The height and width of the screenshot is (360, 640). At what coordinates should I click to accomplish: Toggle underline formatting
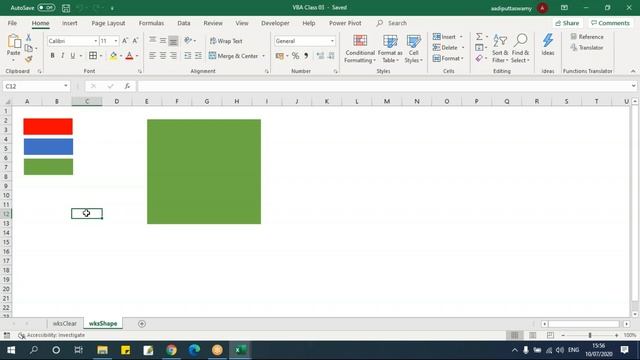pyautogui.click(x=73, y=56)
